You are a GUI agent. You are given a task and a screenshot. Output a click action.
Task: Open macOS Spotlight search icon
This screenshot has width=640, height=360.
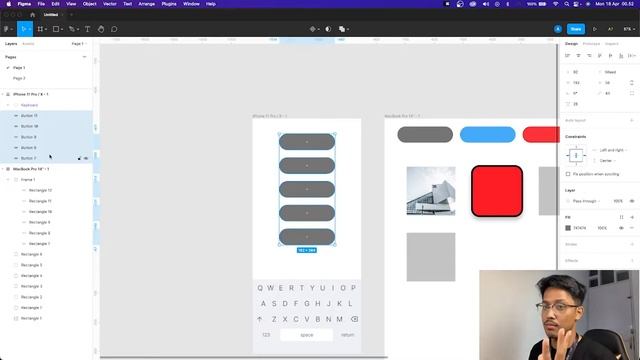click(567, 4)
